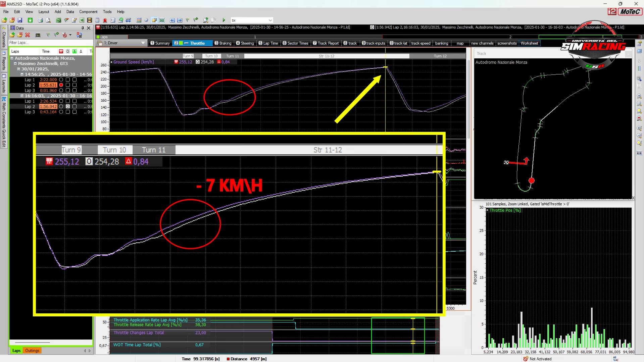Click the pin icon on Data panel
The height and width of the screenshot is (362, 644).
[83, 28]
